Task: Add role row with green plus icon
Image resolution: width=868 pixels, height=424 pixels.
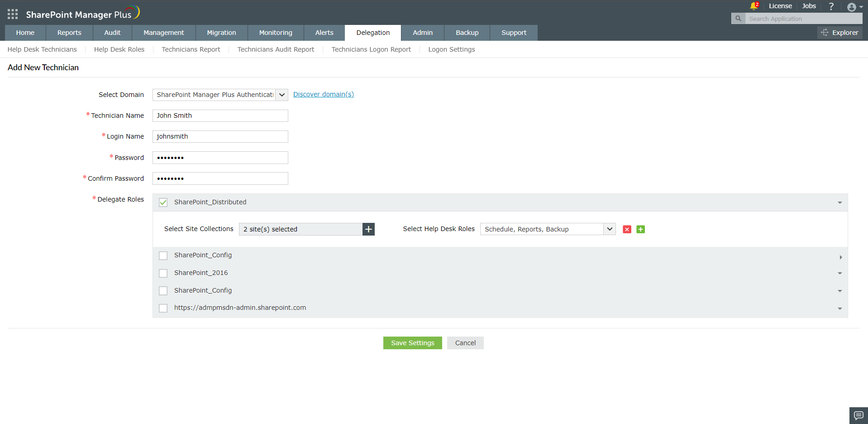Action: 641,229
